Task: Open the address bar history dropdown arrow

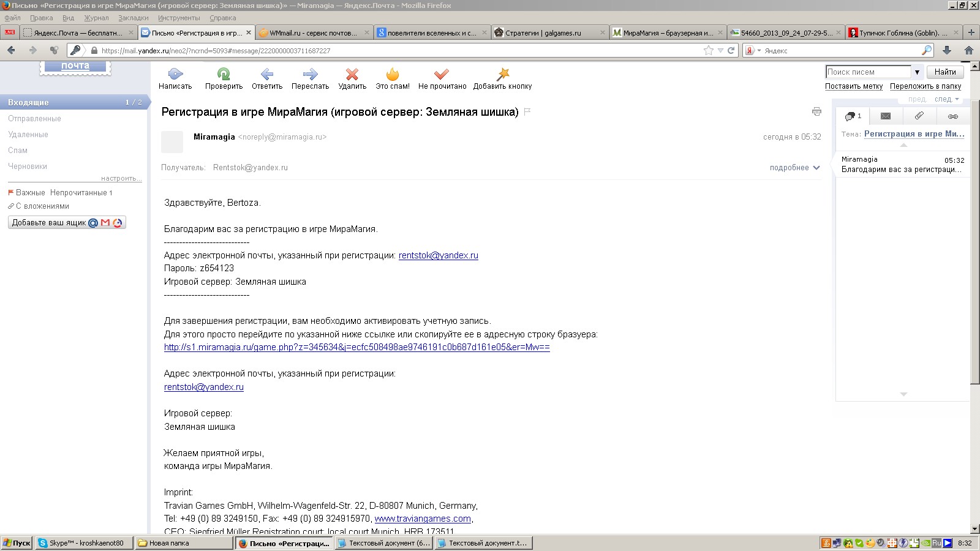Action: click(x=720, y=50)
